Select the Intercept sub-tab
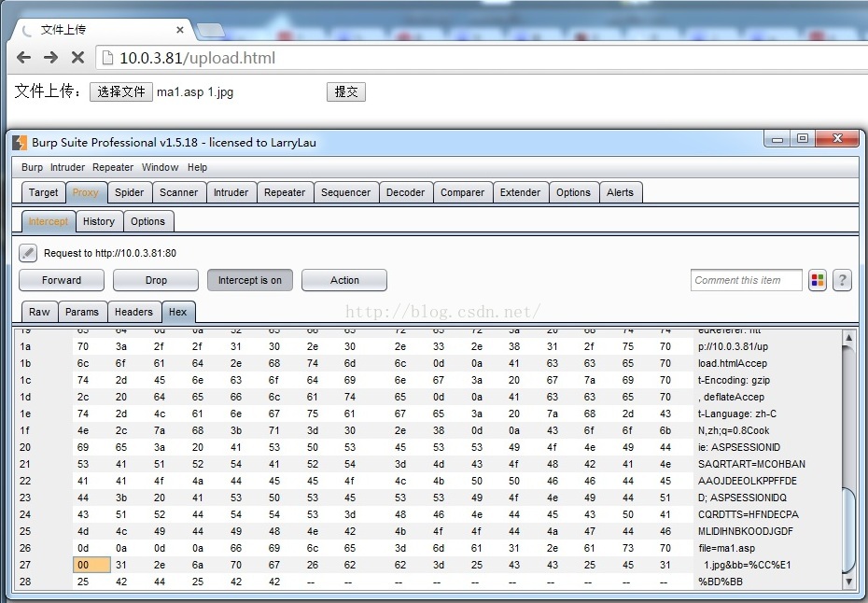The width and height of the screenshot is (868, 603). tap(49, 221)
